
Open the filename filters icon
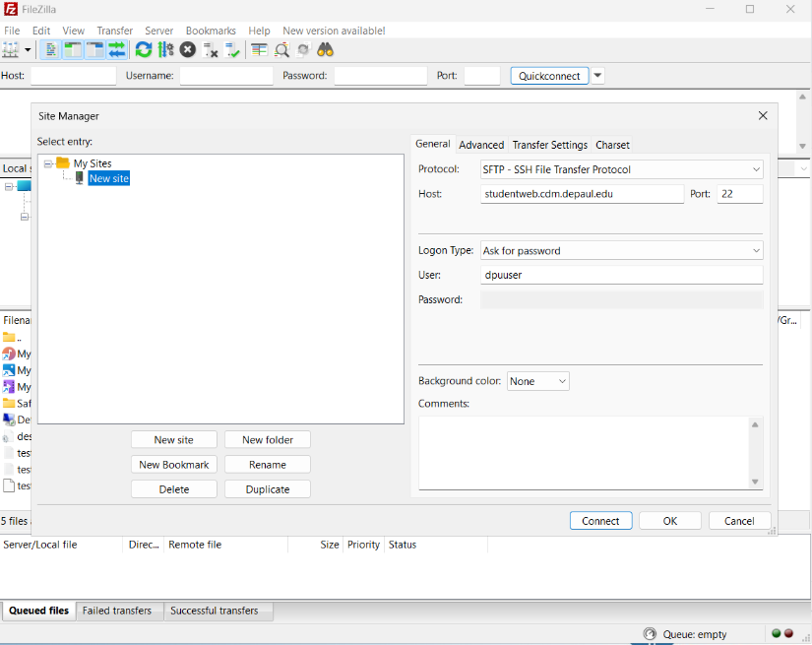[259, 49]
